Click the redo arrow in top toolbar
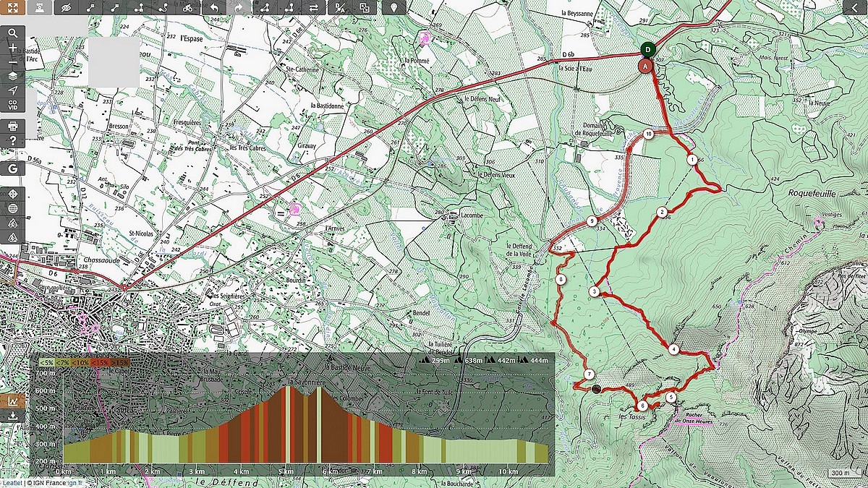Screen dimensions: 868x488 [239, 8]
